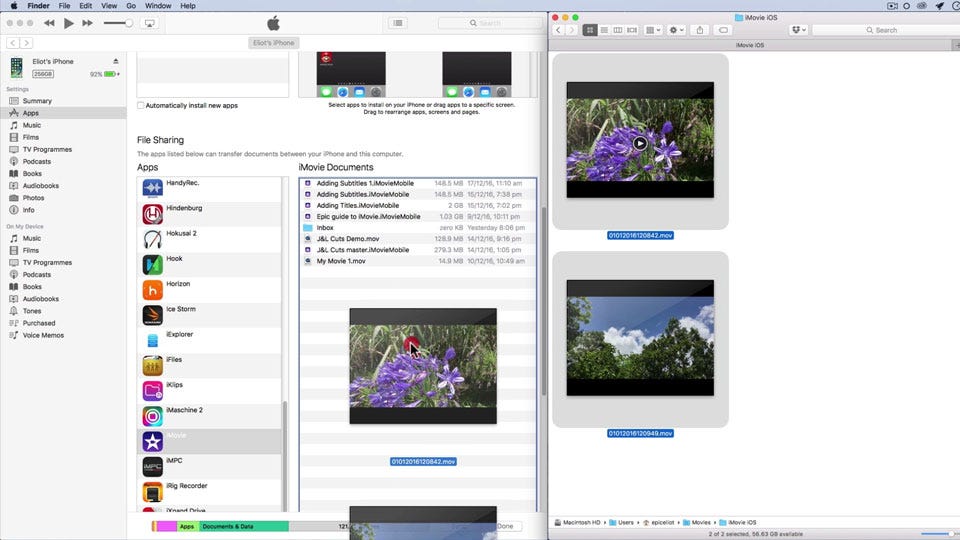Select iMovie app icon in Apps list
The image size is (960, 540).
[152, 441]
